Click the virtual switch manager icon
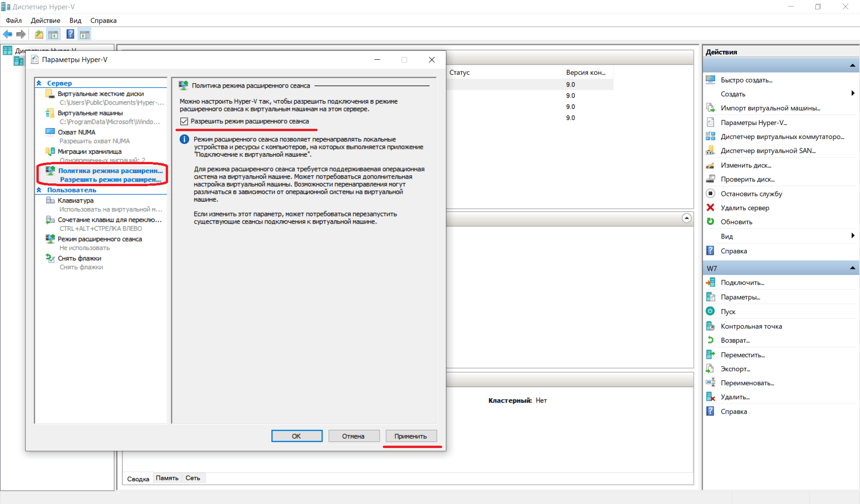Viewport: 860px width, 504px height. [711, 136]
